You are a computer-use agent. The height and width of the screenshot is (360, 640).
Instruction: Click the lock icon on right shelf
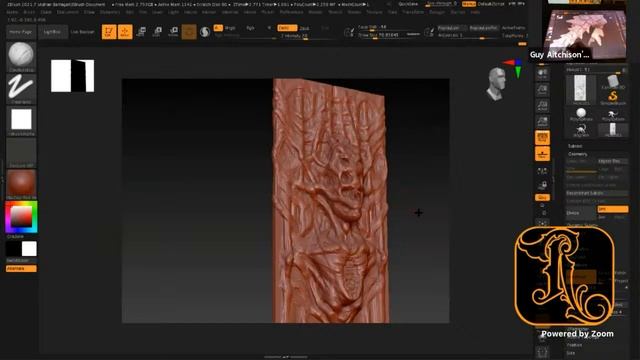[x=542, y=186]
